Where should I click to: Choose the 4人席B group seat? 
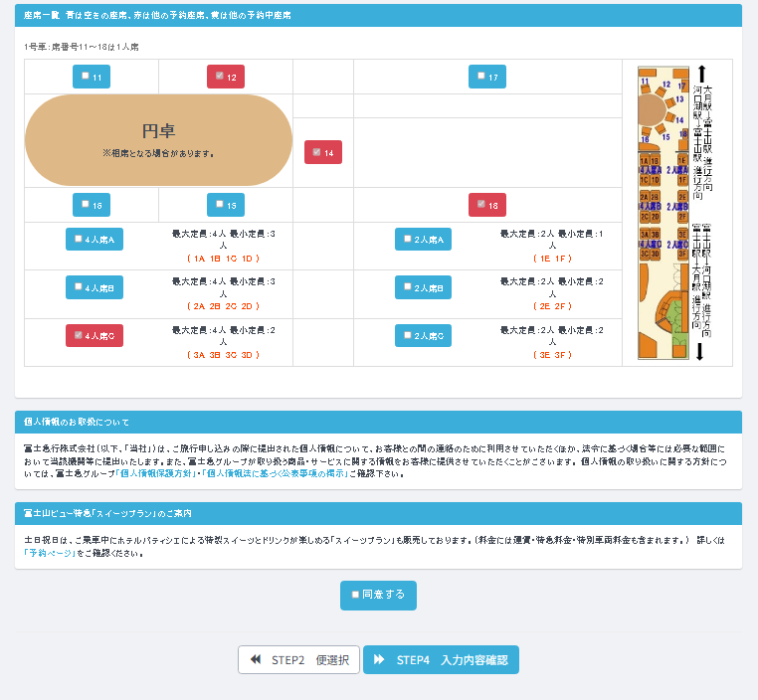click(x=95, y=287)
